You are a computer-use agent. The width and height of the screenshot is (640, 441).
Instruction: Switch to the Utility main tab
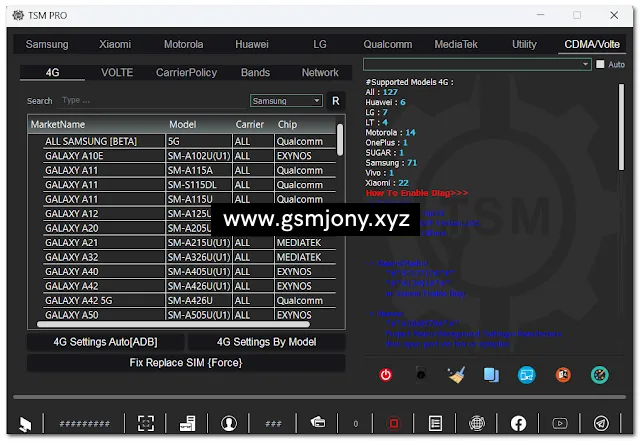(524, 44)
